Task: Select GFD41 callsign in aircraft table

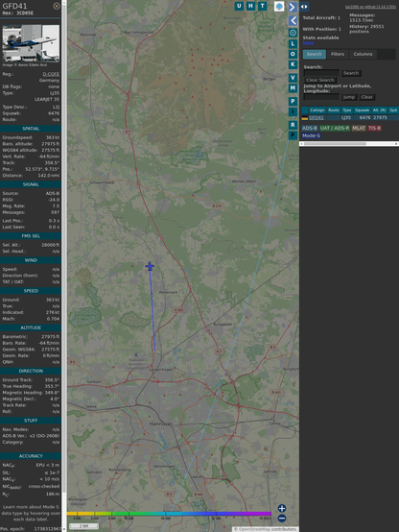Action: (x=317, y=118)
